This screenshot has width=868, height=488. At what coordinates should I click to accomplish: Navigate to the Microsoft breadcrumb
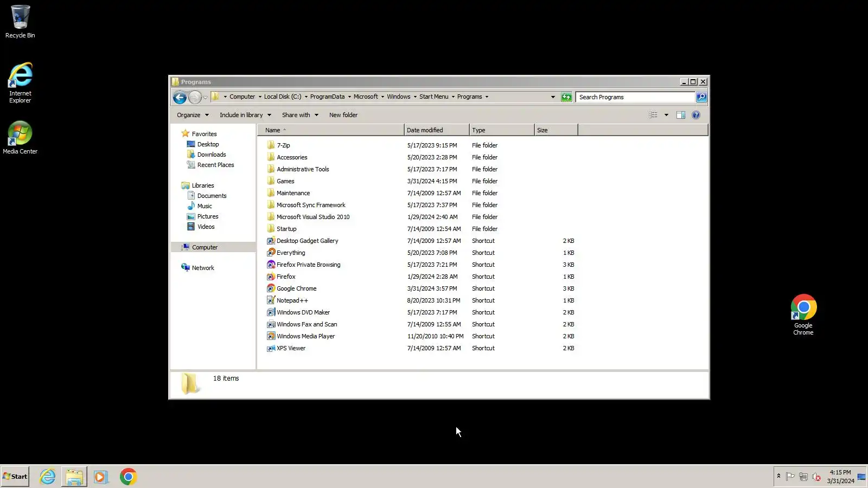tap(366, 97)
